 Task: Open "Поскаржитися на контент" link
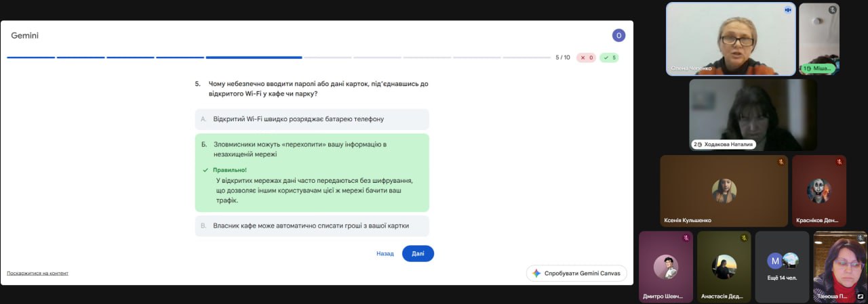click(37, 273)
